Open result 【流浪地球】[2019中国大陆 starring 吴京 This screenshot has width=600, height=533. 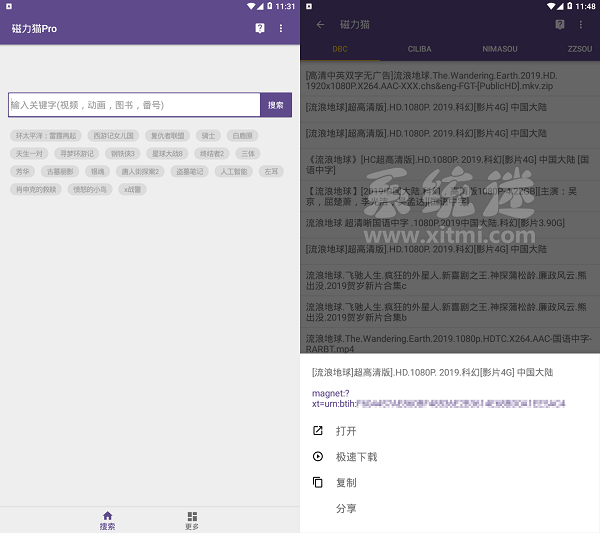point(450,196)
